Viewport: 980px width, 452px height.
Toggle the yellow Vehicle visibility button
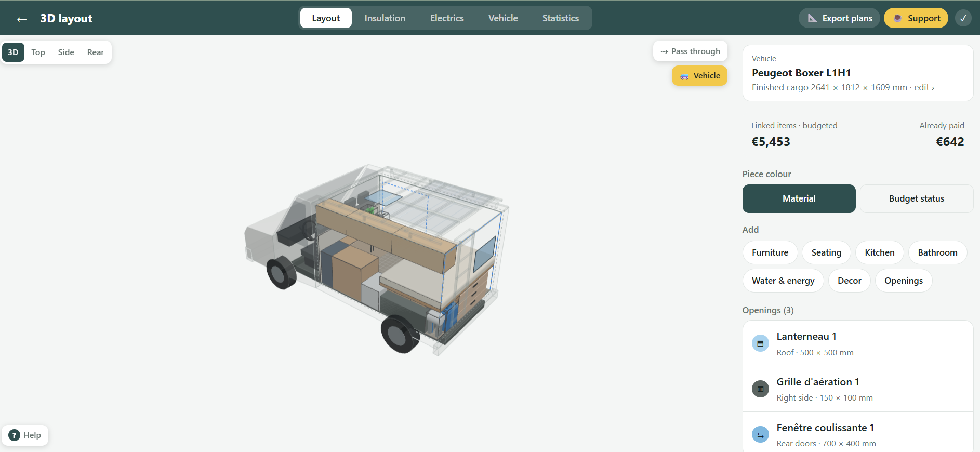pos(699,76)
